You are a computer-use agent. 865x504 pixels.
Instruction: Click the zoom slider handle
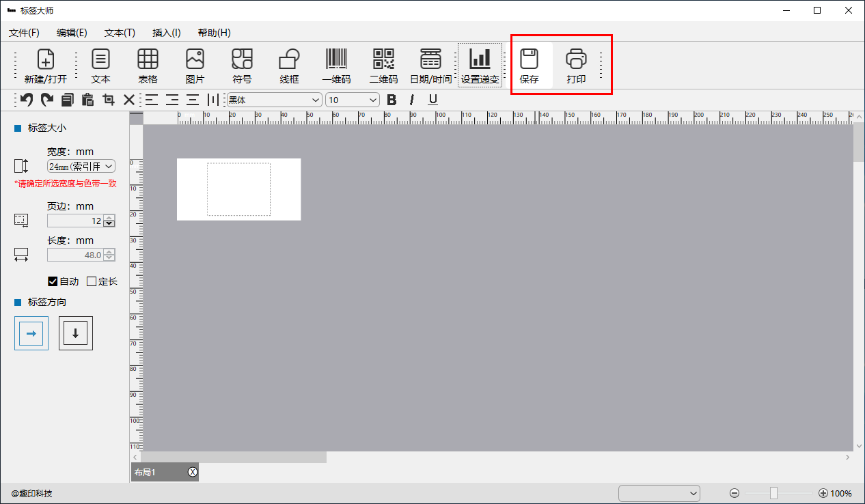coord(773,493)
